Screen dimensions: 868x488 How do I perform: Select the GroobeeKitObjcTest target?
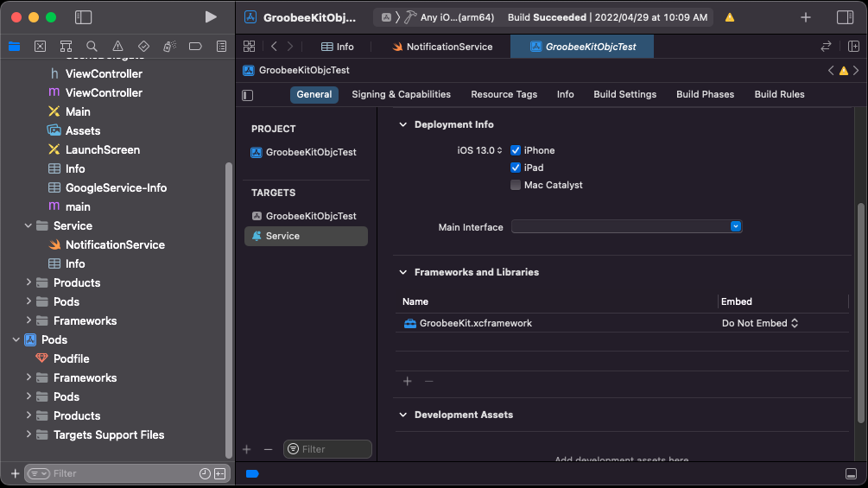pyautogui.click(x=306, y=216)
